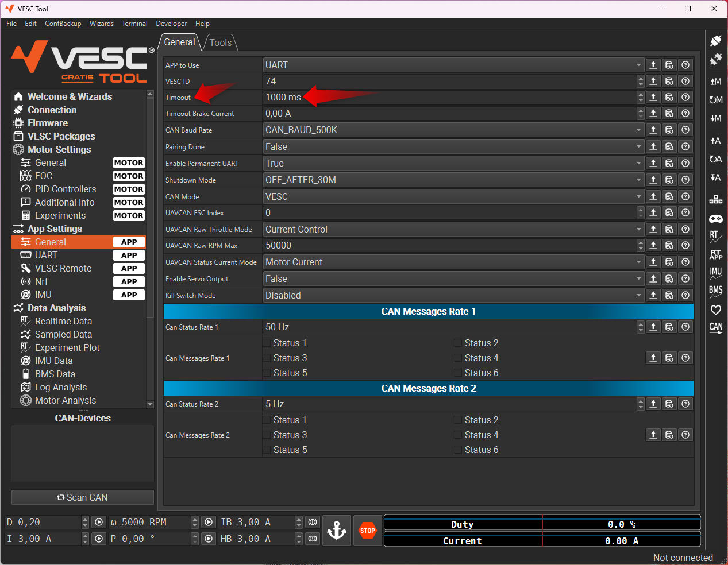Open the BMS data icon in right toolbar

(716, 291)
